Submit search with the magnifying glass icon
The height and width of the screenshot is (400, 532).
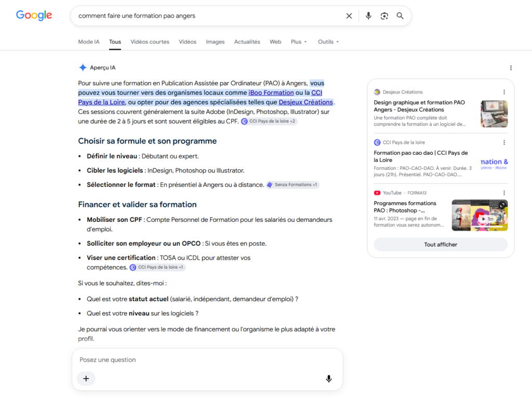click(400, 16)
